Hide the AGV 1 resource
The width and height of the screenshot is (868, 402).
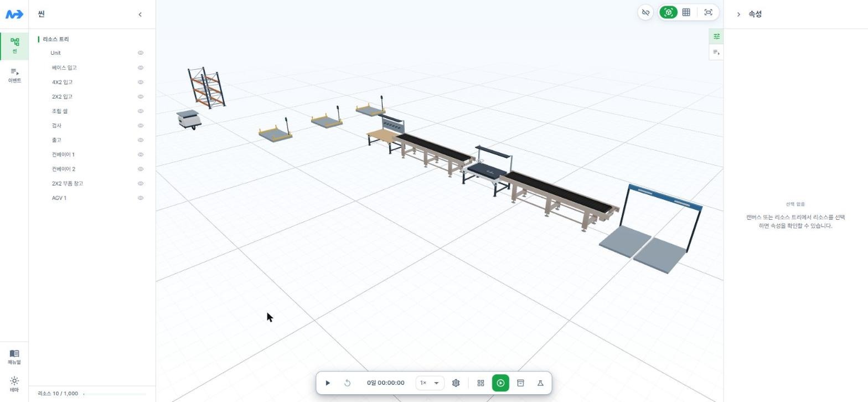[141, 198]
